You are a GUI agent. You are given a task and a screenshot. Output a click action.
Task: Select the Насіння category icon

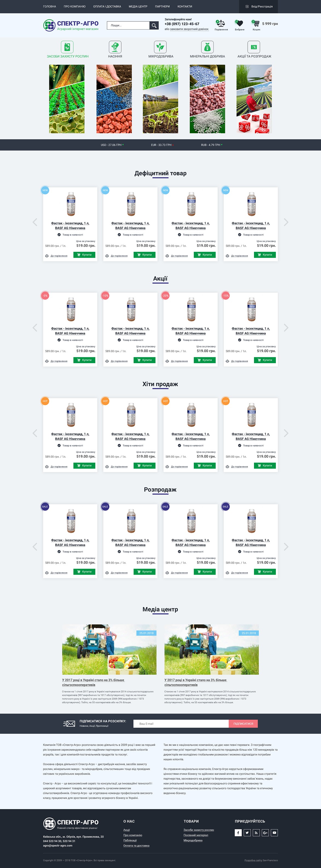pos(115,47)
